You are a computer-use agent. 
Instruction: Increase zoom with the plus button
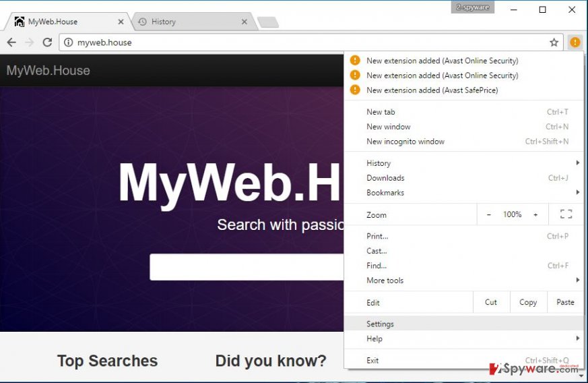click(535, 214)
